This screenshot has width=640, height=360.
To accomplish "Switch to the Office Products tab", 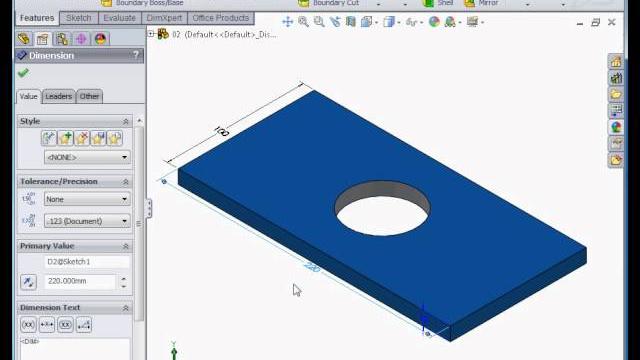I will (x=220, y=18).
